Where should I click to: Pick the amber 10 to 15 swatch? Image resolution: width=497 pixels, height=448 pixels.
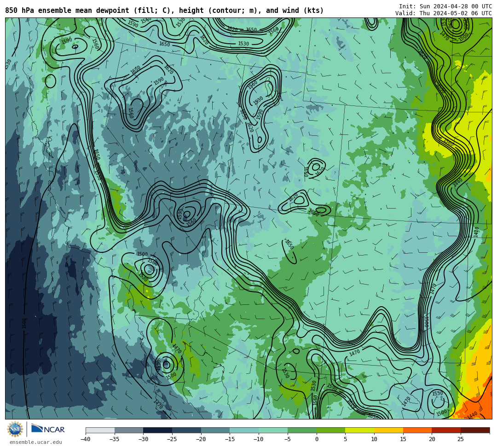[388, 430]
